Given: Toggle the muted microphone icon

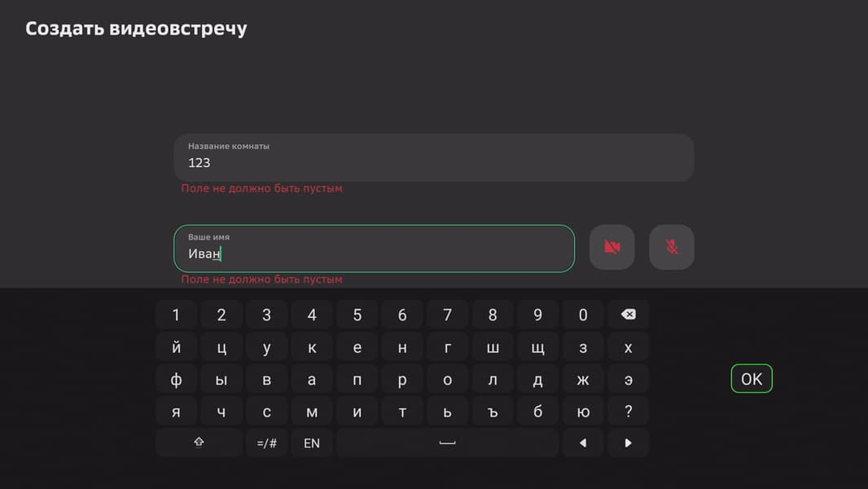Looking at the screenshot, I should click(x=672, y=247).
